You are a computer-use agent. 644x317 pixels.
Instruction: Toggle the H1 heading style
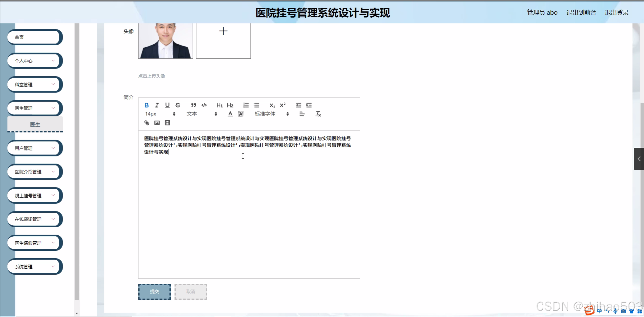219,105
